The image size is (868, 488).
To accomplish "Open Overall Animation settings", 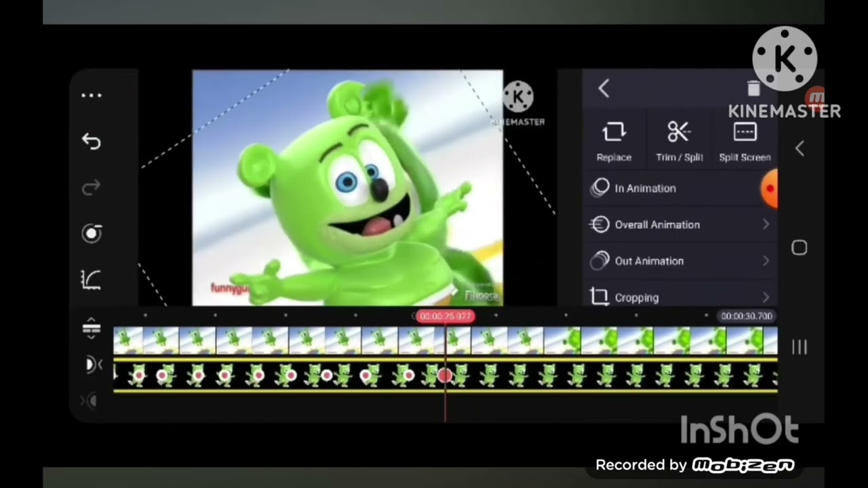I will pos(679,224).
